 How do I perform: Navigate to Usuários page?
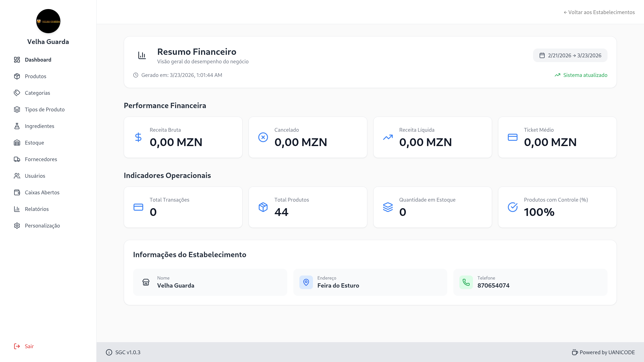(x=35, y=176)
